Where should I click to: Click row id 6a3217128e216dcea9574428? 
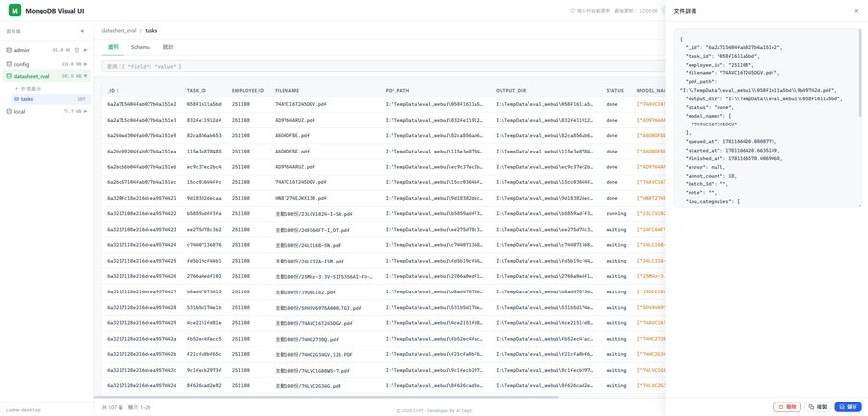(x=141, y=307)
